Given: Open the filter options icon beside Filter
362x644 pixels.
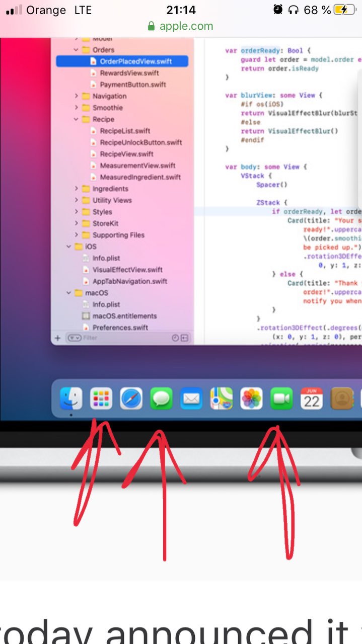Looking at the screenshot, I should 75,338.
